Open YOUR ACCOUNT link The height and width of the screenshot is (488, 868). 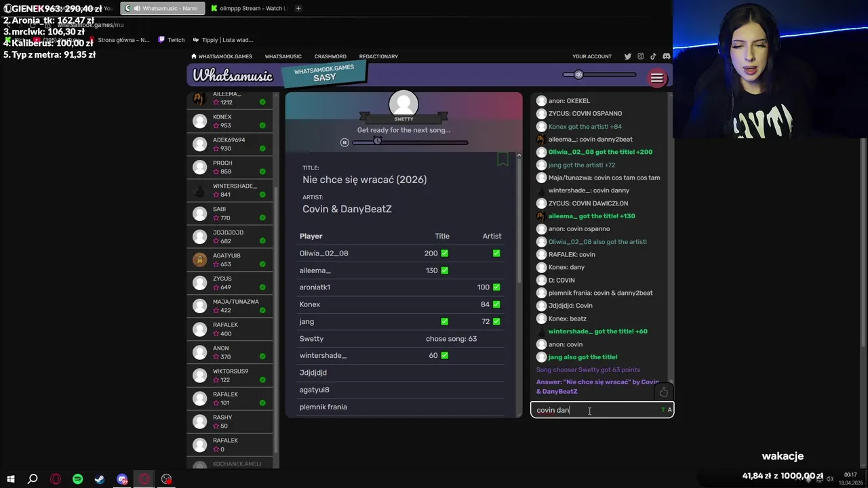pyautogui.click(x=592, y=56)
